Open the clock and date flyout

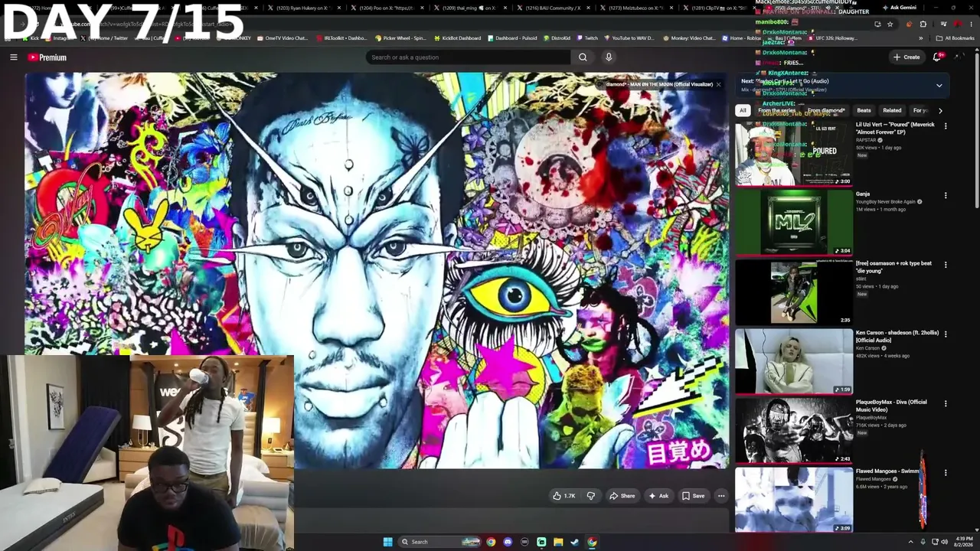[963, 542]
